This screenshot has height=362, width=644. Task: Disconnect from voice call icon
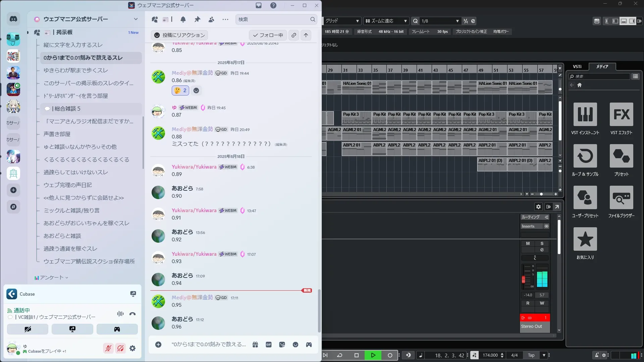coord(132,314)
